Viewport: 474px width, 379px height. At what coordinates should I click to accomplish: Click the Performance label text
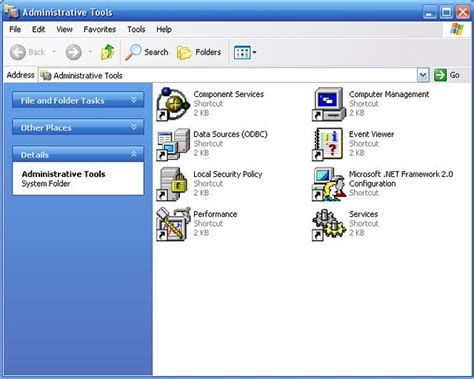(x=215, y=214)
